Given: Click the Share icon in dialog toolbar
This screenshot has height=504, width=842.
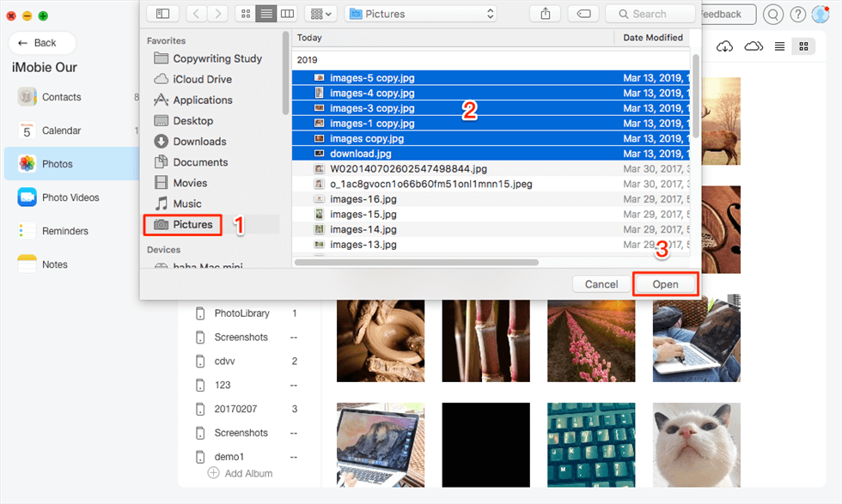Looking at the screenshot, I should pos(545,14).
